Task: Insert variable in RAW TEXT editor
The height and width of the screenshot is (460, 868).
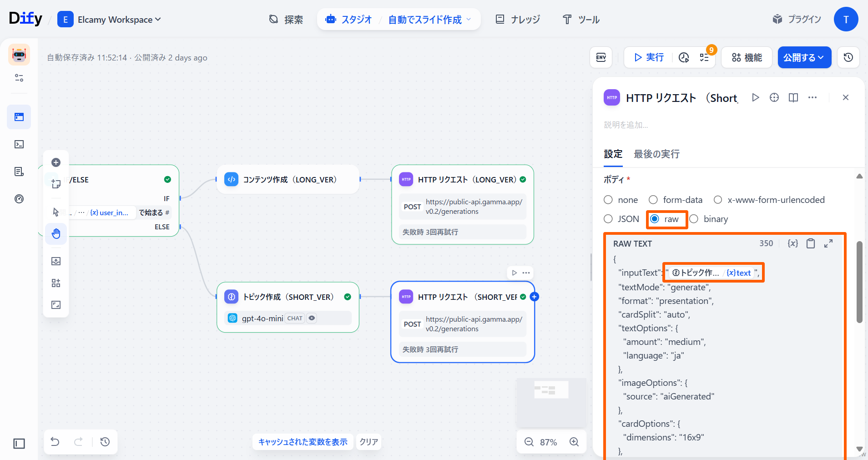Action: 792,243
